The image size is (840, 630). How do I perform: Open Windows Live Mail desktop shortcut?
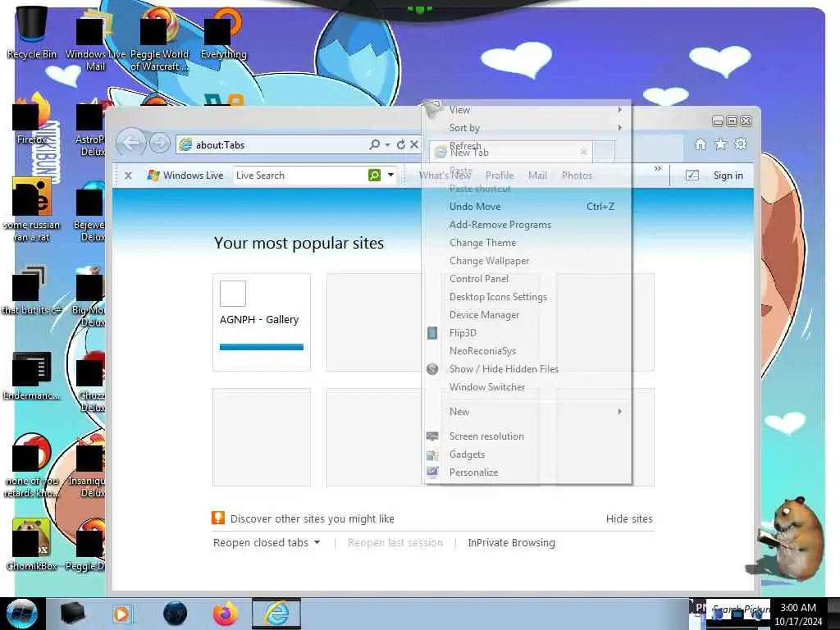point(95,40)
